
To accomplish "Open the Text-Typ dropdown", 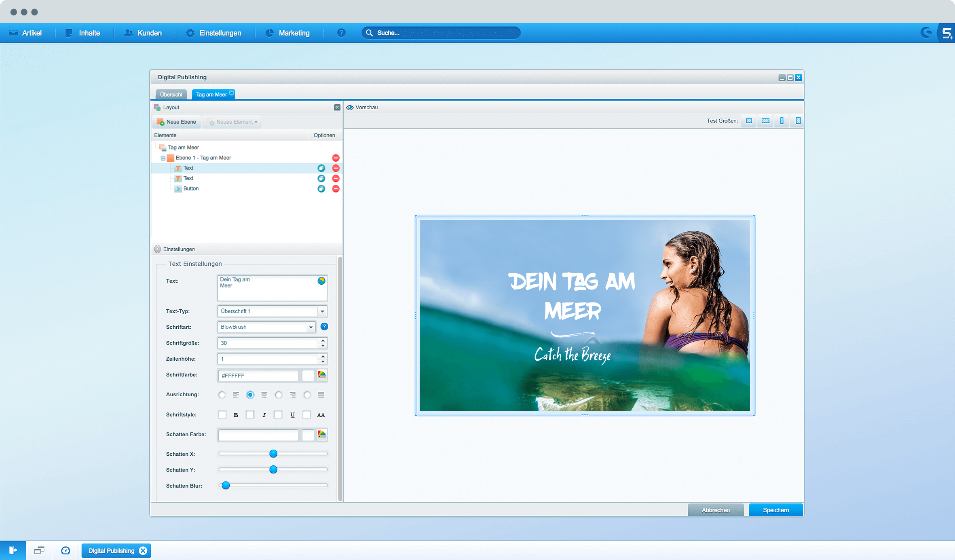I will pos(322,311).
